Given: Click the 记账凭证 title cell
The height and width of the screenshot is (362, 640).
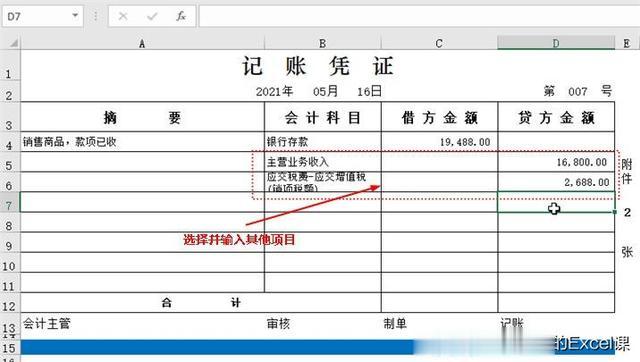Looking at the screenshot, I should (x=318, y=66).
